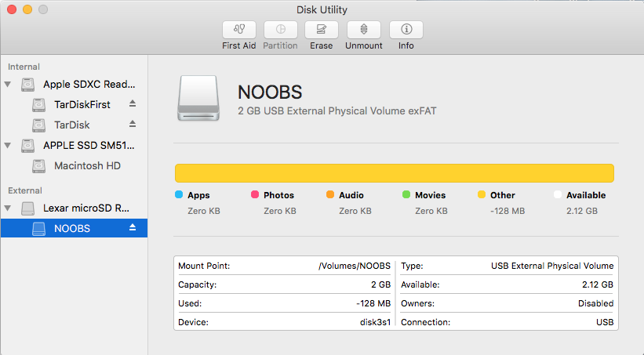Click the yellow Other legend dot
The image size is (644, 355).
pyautogui.click(x=481, y=195)
